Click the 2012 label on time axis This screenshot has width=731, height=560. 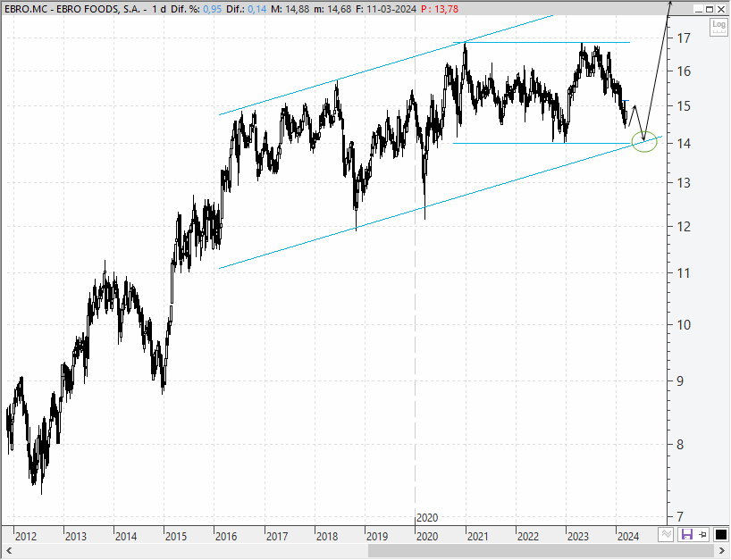tap(26, 536)
